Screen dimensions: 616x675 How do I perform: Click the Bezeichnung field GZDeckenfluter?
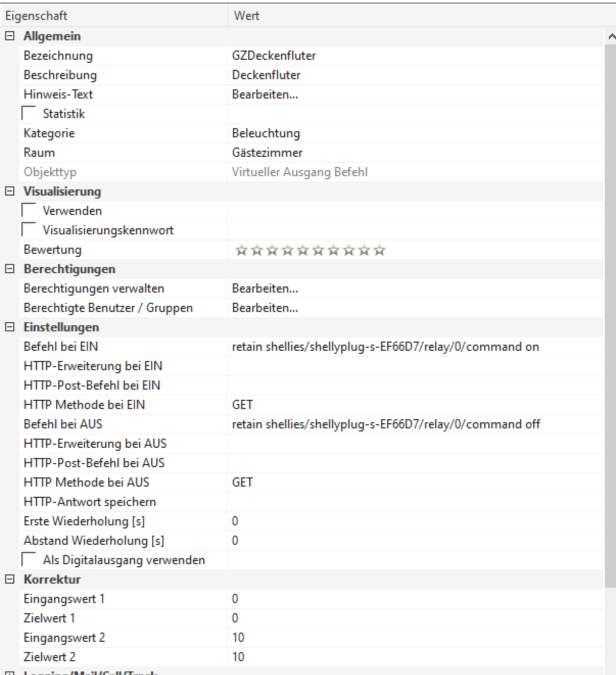point(274,56)
